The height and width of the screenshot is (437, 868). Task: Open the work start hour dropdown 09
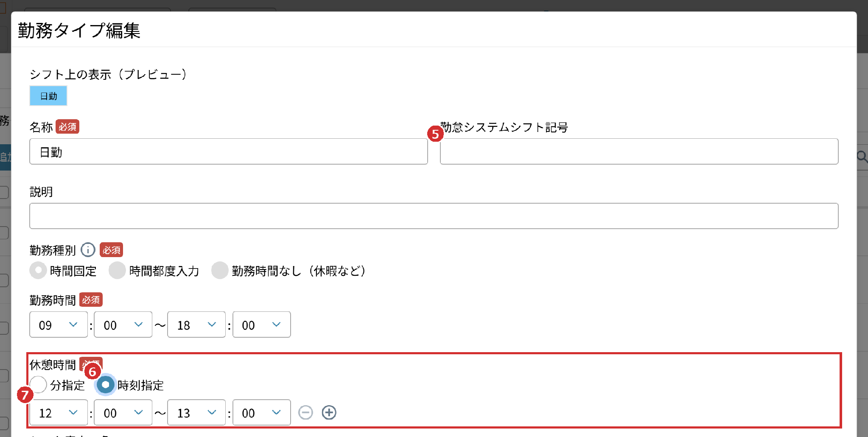tap(59, 325)
